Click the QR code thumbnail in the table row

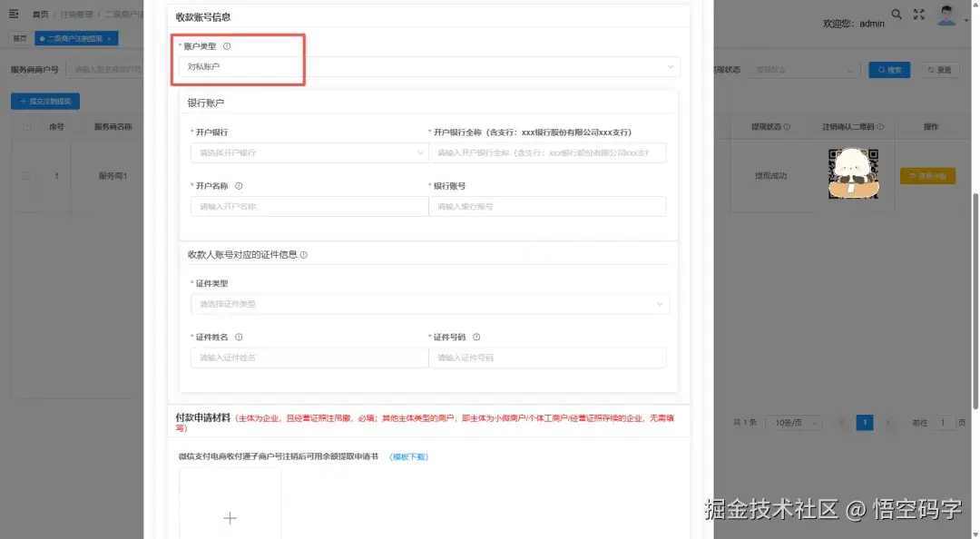click(x=853, y=172)
